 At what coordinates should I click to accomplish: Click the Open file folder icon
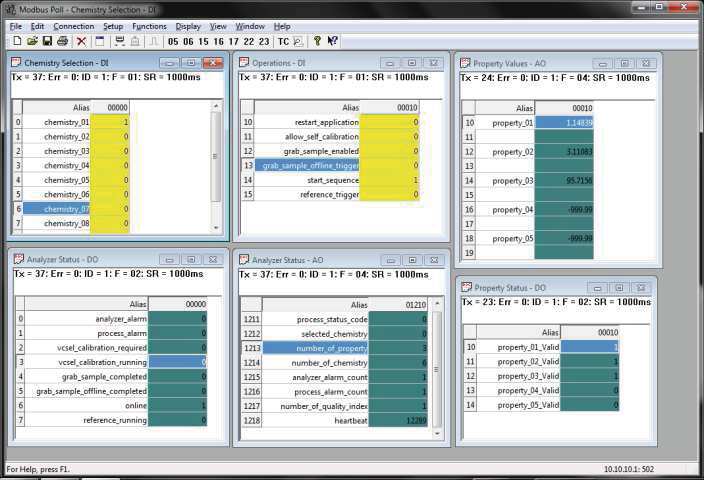(32, 41)
